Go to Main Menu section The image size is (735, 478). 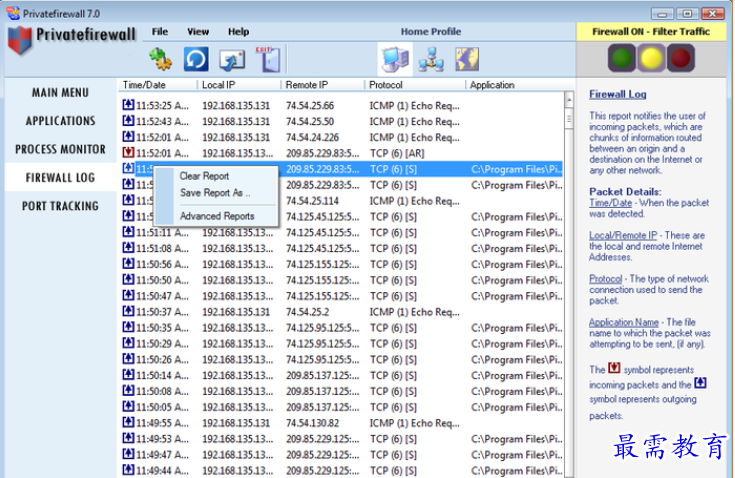60,93
